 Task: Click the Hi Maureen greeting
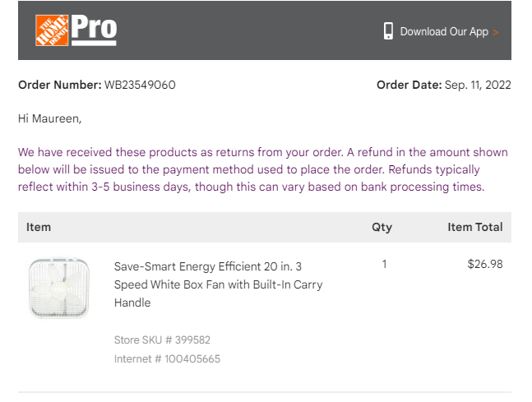50,118
